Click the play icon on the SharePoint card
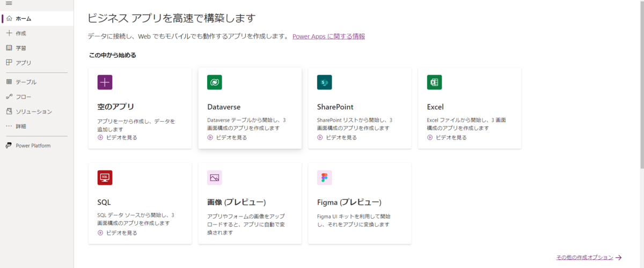The height and width of the screenshot is (268, 644). click(320, 137)
